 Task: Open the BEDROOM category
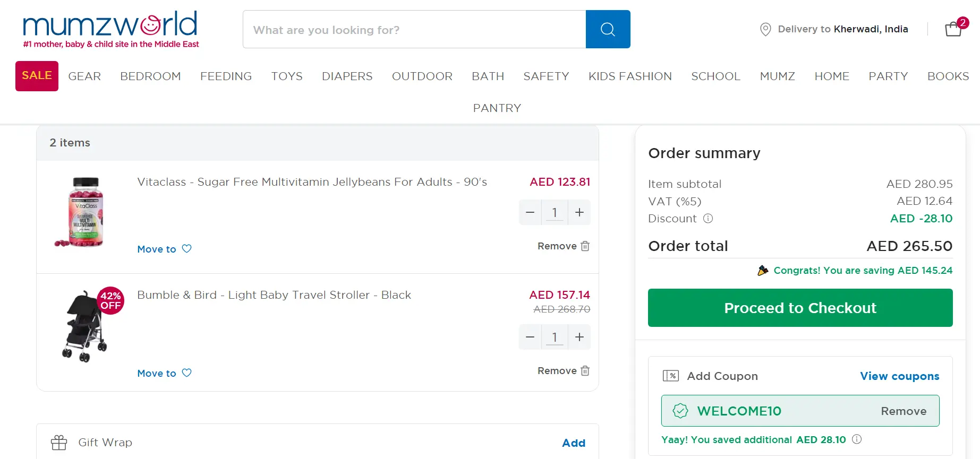tap(150, 76)
